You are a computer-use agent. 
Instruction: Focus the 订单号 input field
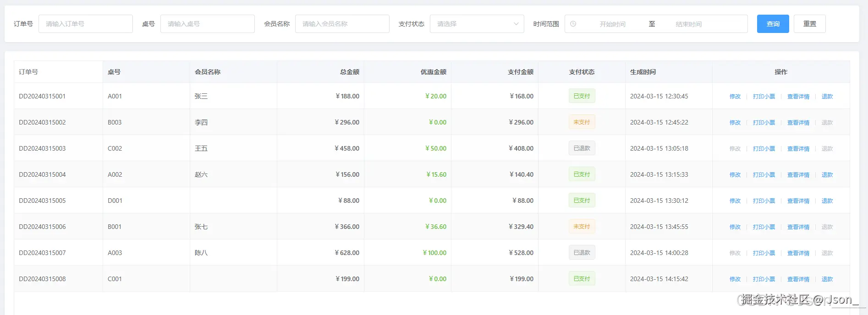coord(86,24)
